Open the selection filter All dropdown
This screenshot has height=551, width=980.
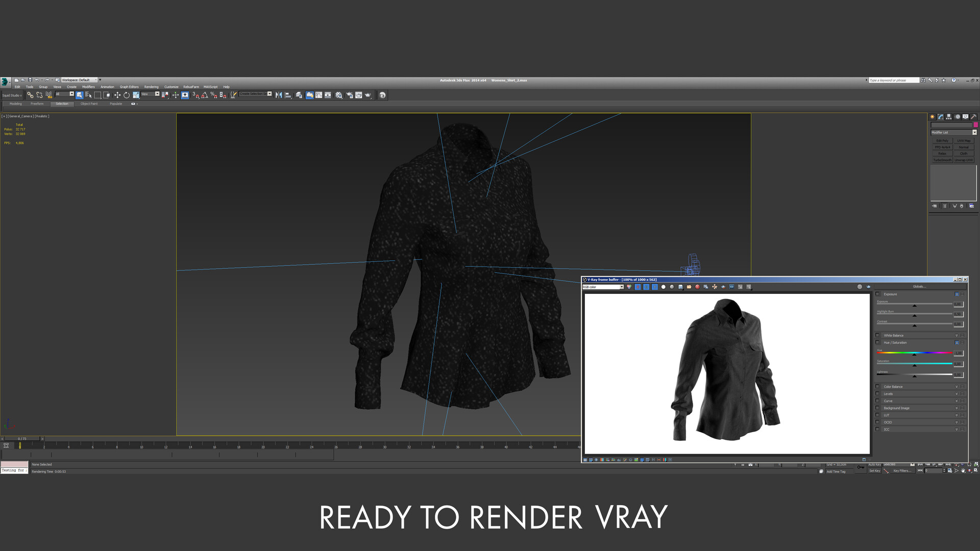[x=65, y=94]
